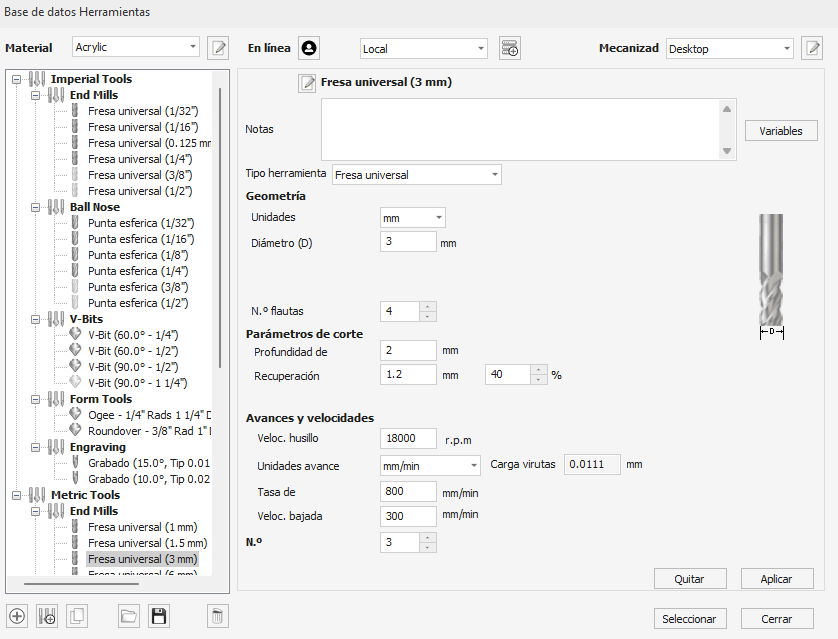Select V-Bit (90.0° - 1/2") item
Screen dimensions: 838x639
133,367
